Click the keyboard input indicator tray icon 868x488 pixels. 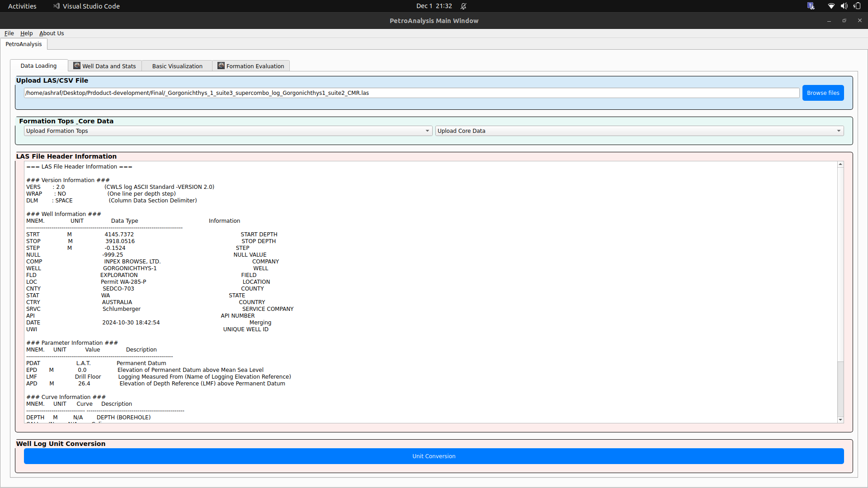[811, 6]
